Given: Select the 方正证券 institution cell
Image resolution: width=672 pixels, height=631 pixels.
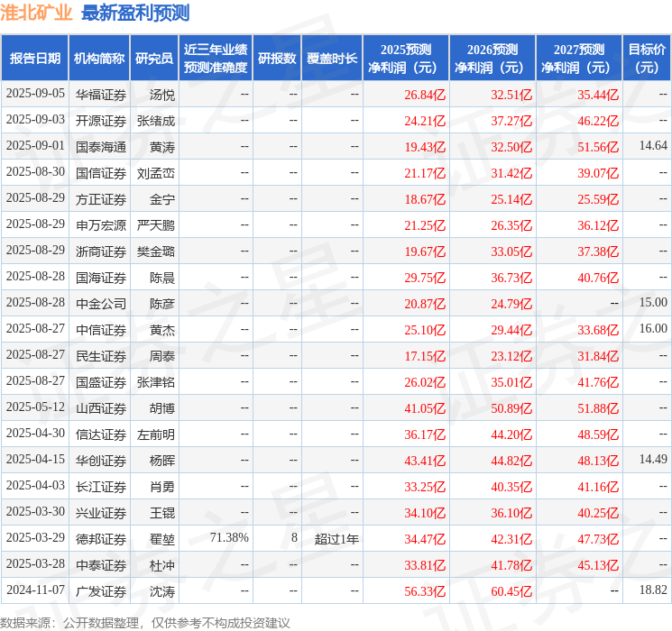Looking at the screenshot, I should 101,199.
